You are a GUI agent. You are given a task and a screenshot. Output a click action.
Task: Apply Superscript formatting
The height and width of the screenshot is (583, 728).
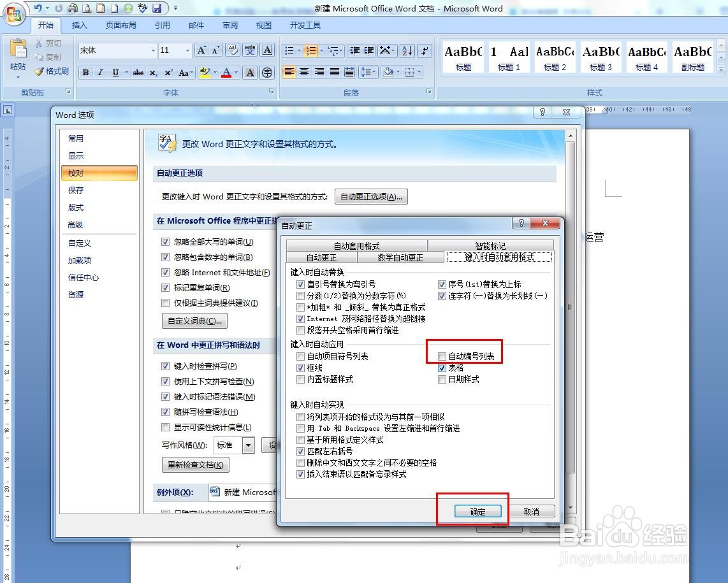pos(168,73)
